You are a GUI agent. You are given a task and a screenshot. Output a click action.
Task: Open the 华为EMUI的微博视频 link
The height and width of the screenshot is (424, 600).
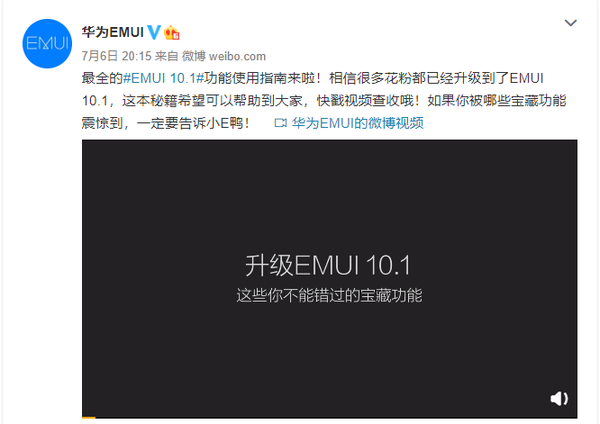pyautogui.click(x=357, y=123)
